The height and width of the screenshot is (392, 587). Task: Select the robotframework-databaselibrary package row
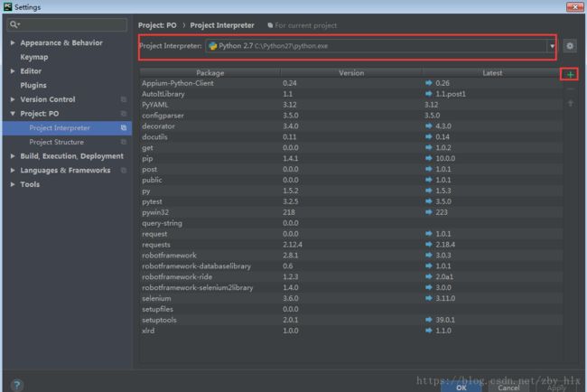(351, 266)
